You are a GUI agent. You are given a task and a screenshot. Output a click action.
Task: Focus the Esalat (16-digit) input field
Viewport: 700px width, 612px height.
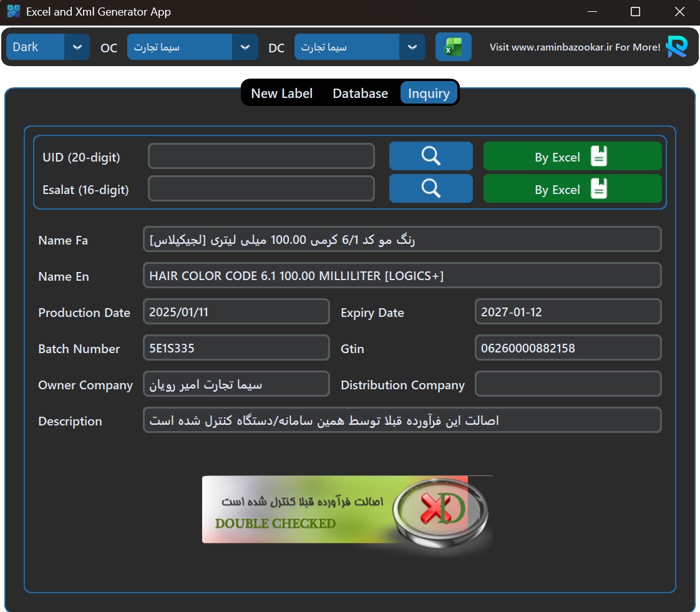click(x=261, y=188)
